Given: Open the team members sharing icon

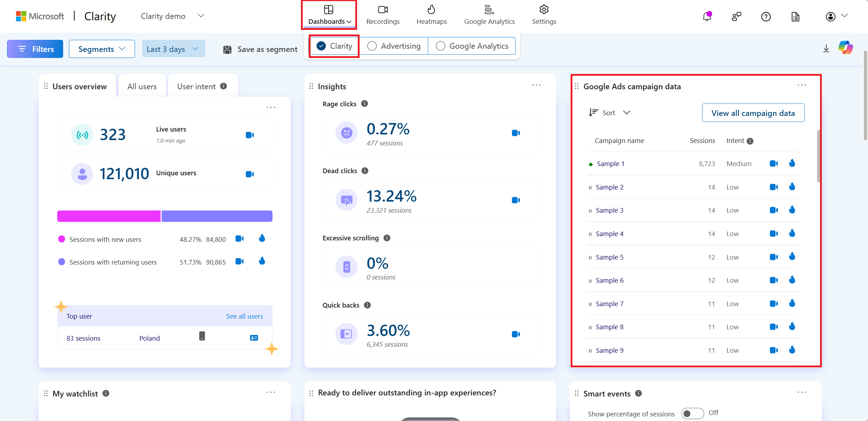Looking at the screenshot, I should pos(737,16).
